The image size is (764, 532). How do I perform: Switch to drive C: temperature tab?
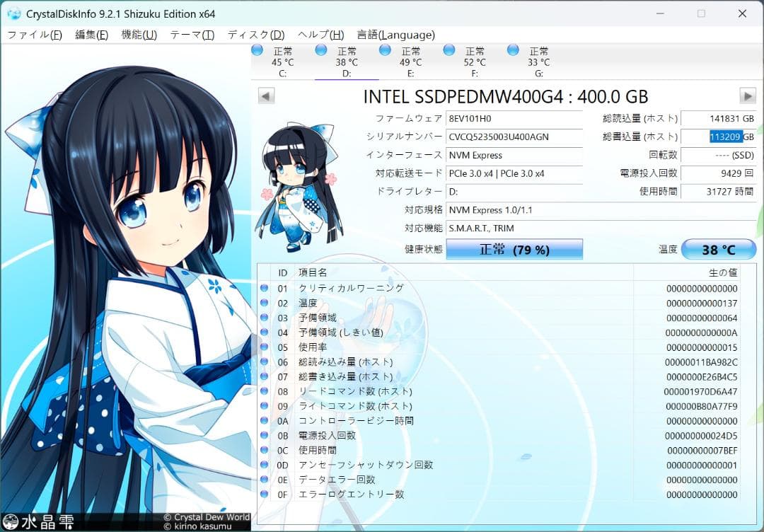(x=282, y=60)
